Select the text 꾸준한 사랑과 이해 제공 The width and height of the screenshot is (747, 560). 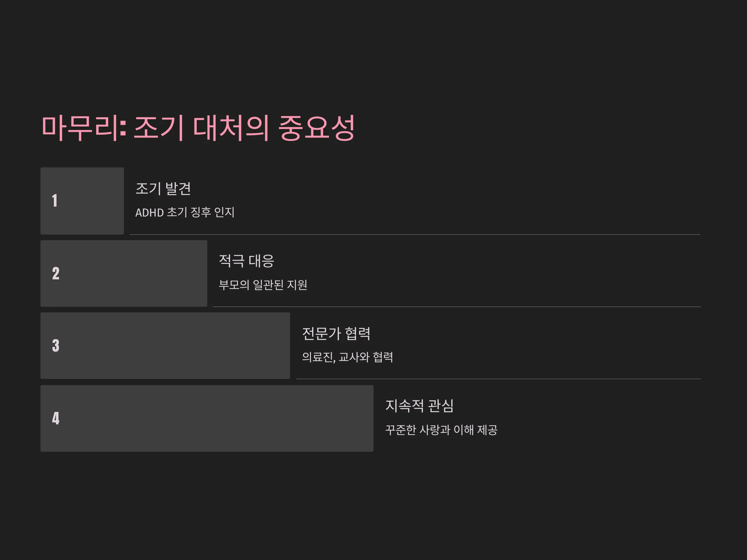pos(441,430)
